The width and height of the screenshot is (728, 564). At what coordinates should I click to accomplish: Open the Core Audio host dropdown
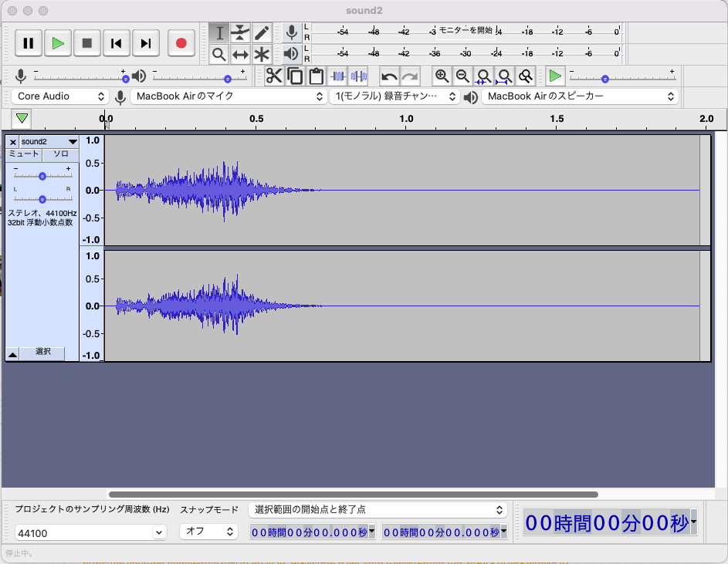pyautogui.click(x=60, y=96)
